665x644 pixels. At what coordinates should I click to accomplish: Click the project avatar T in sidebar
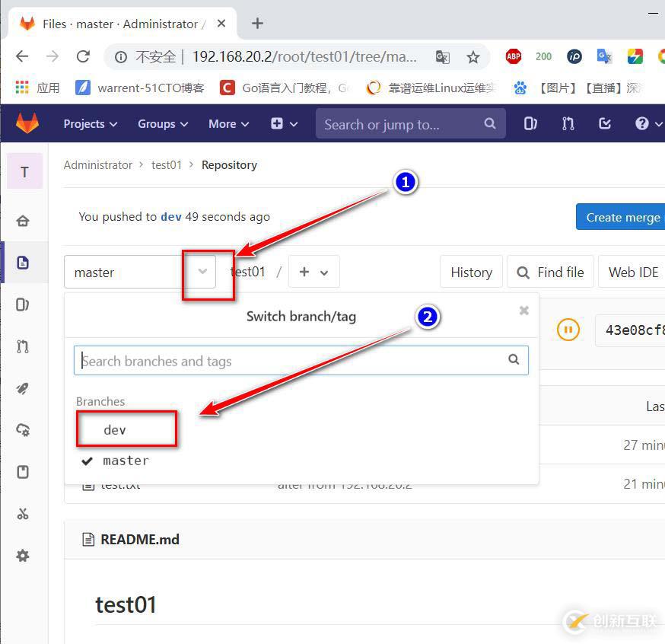point(24,171)
